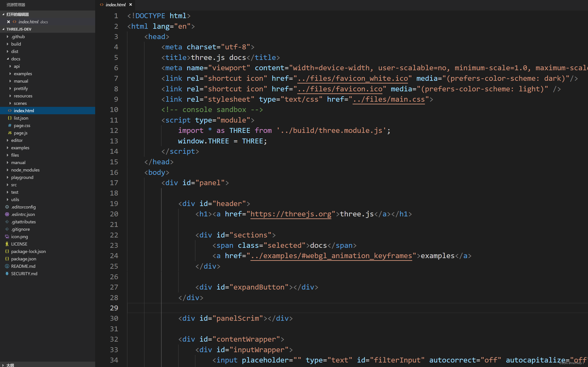Click the LICENSE ribbon file icon
This screenshot has width=588, height=367.
tap(7, 244)
